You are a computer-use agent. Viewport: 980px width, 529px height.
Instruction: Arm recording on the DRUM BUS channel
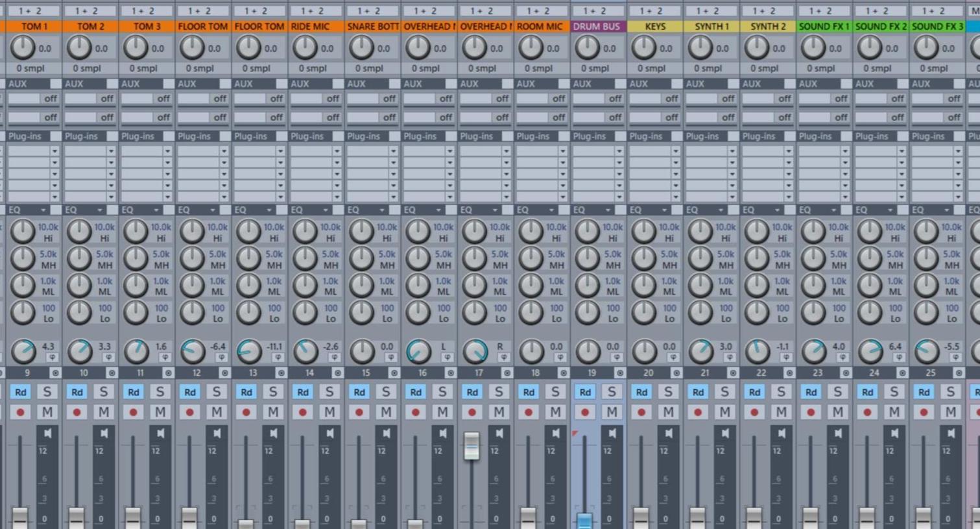[585, 412]
